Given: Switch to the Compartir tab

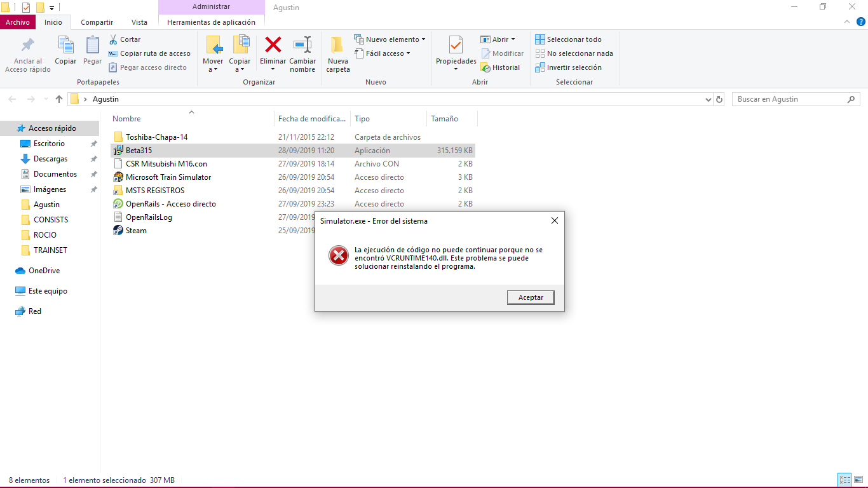Looking at the screenshot, I should click(x=97, y=22).
